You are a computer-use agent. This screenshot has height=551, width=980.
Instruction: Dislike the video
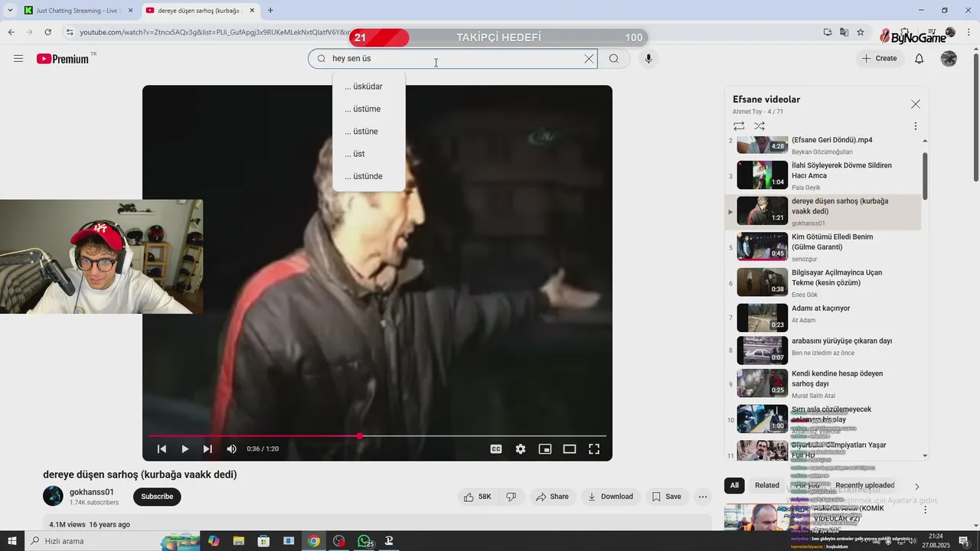coord(511,497)
